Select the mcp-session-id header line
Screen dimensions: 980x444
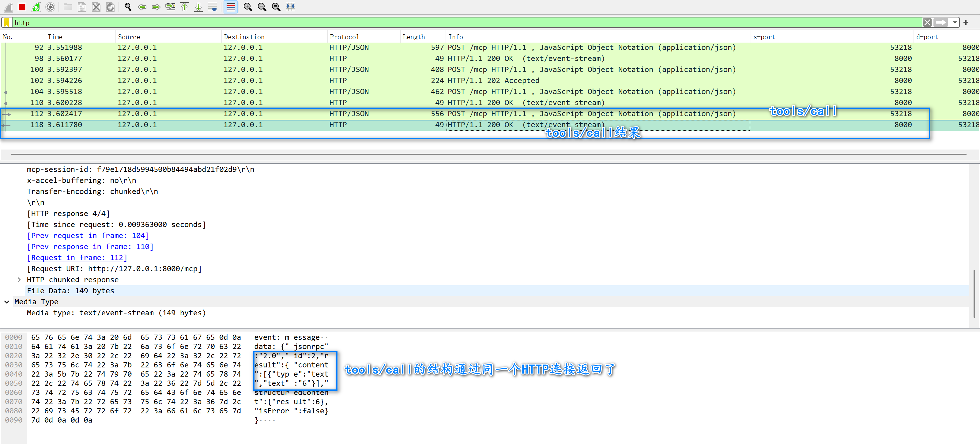[x=141, y=169]
